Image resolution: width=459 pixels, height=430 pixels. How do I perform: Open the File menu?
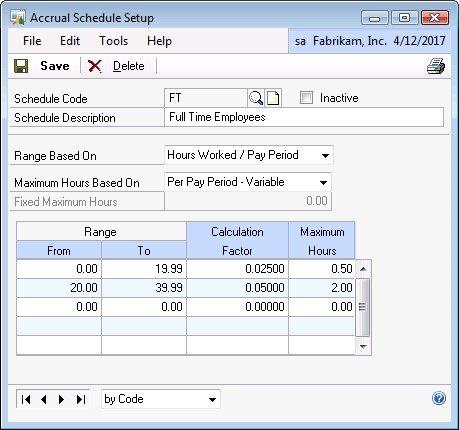32,41
